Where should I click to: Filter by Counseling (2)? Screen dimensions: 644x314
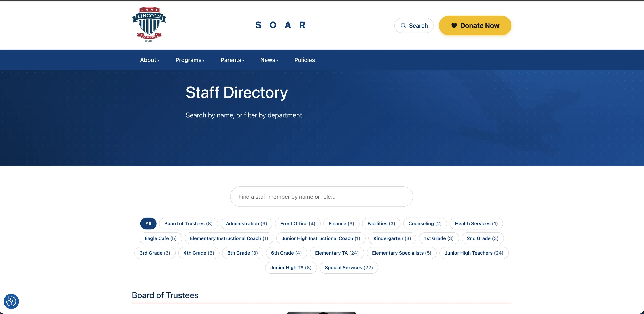(x=425, y=223)
